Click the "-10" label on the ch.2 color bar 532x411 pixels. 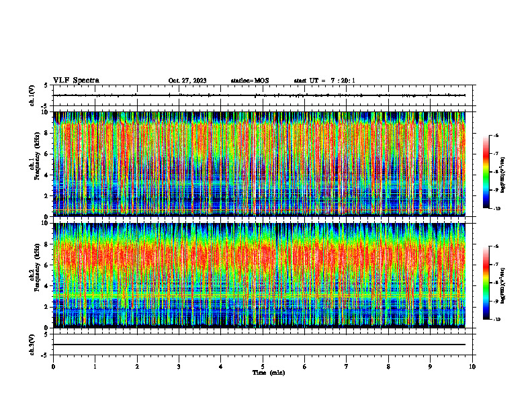[496, 320]
